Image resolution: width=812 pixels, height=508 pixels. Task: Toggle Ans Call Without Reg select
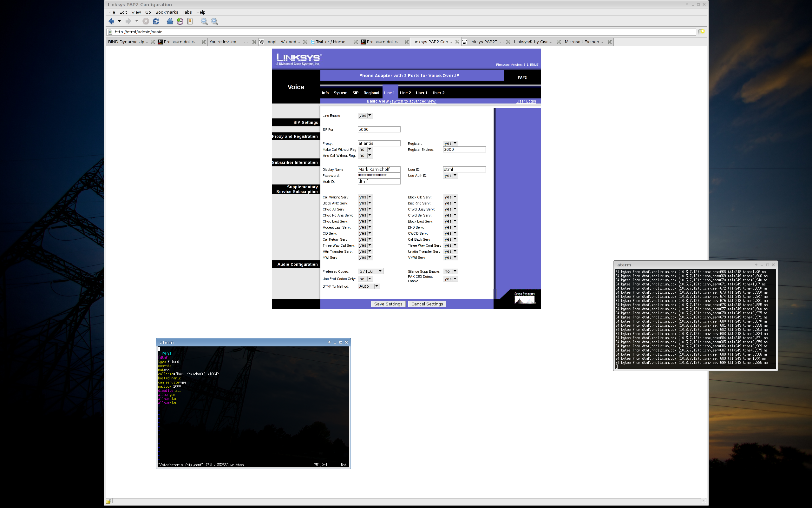(x=365, y=156)
